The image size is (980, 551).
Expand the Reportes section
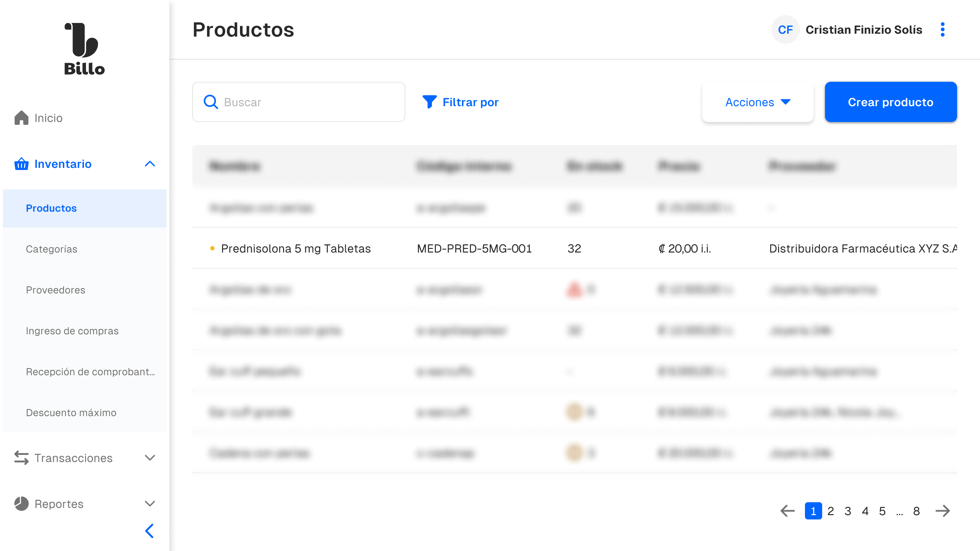(150, 504)
